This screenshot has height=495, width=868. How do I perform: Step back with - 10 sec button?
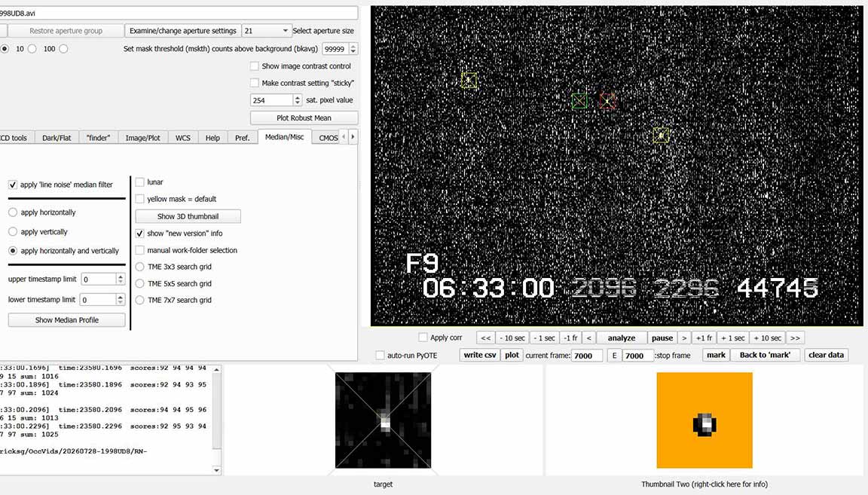pyautogui.click(x=512, y=338)
